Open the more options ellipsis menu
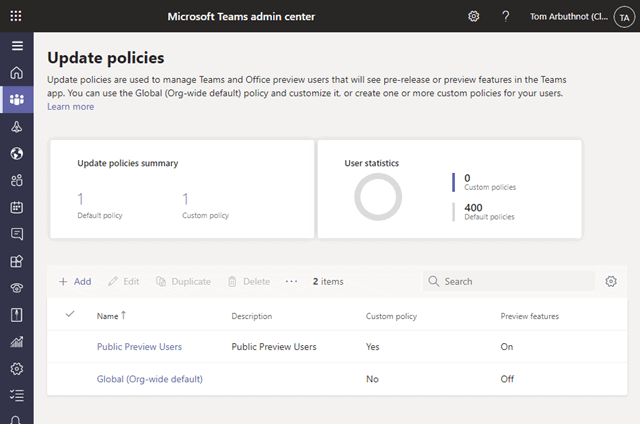Viewport: 640px width, 424px height. [291, 281]
